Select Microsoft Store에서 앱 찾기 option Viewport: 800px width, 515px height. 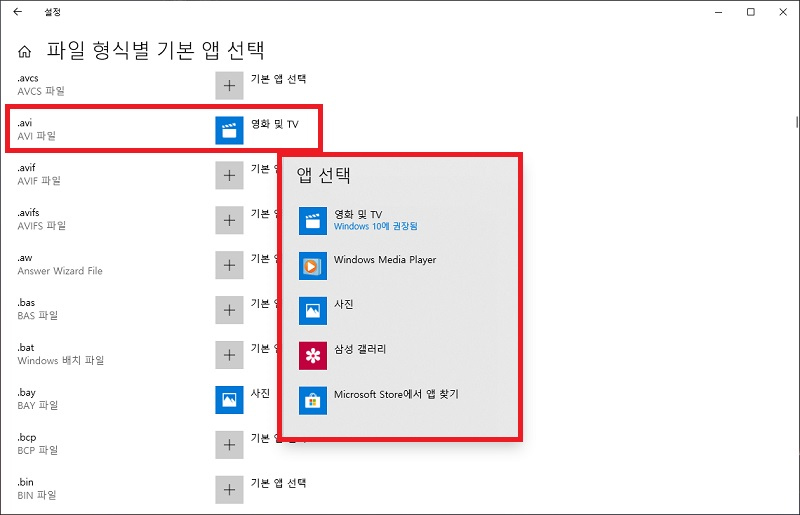point(401,400)
